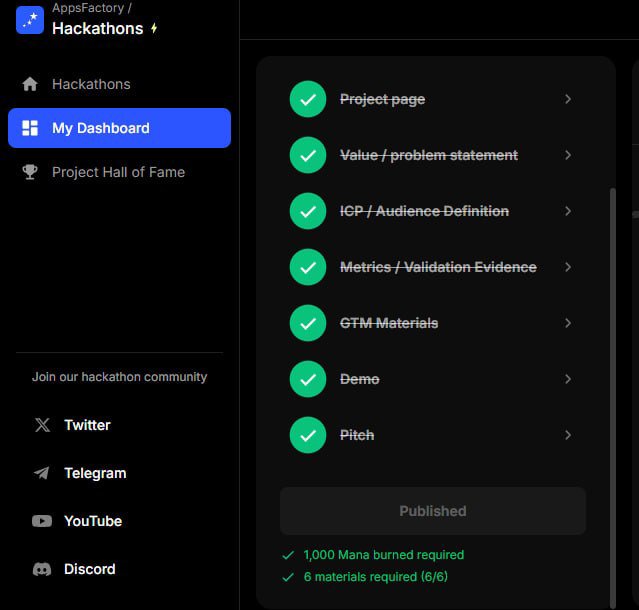Click the 6 materials required (6/6) text
Image resolution: width=639 pixels, height=610 pixels.
point(376,577)
